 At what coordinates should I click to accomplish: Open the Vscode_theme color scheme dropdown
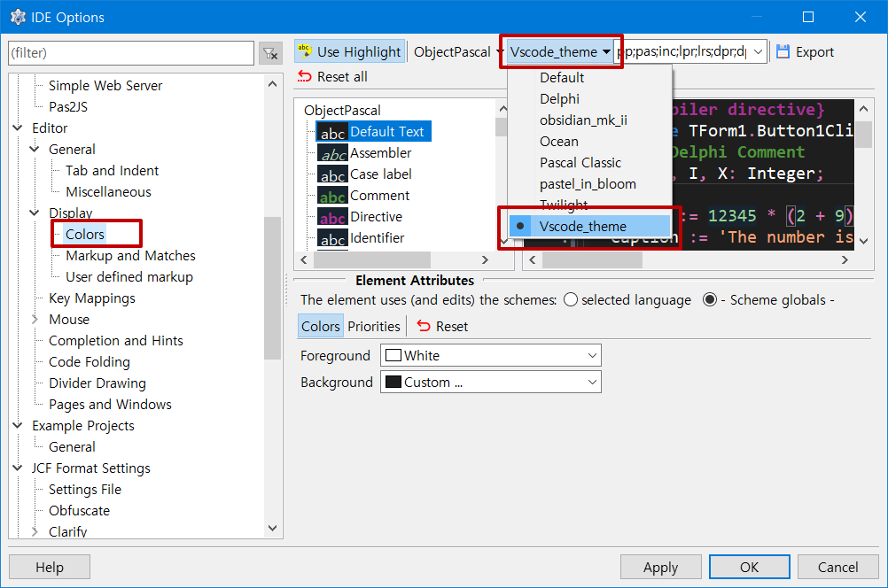tap(559, 51)
